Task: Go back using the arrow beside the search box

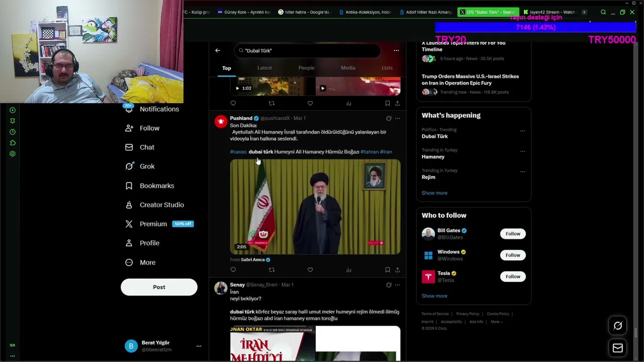Action: click(x=217, y=50)
